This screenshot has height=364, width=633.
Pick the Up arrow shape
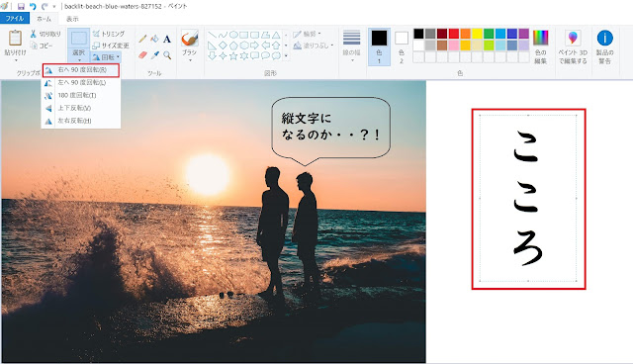pos(276,45)
